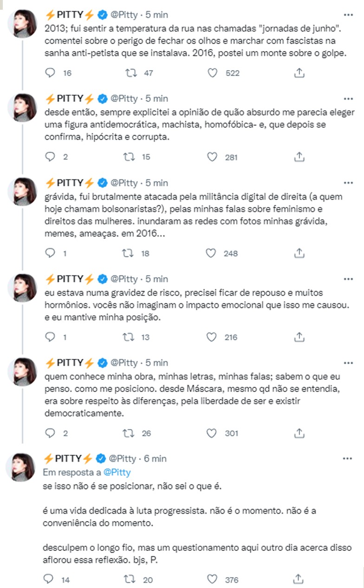Screen dimensions: 364x588
Task: Retweet the final tweet of the thread
Action: pos(129,580)
